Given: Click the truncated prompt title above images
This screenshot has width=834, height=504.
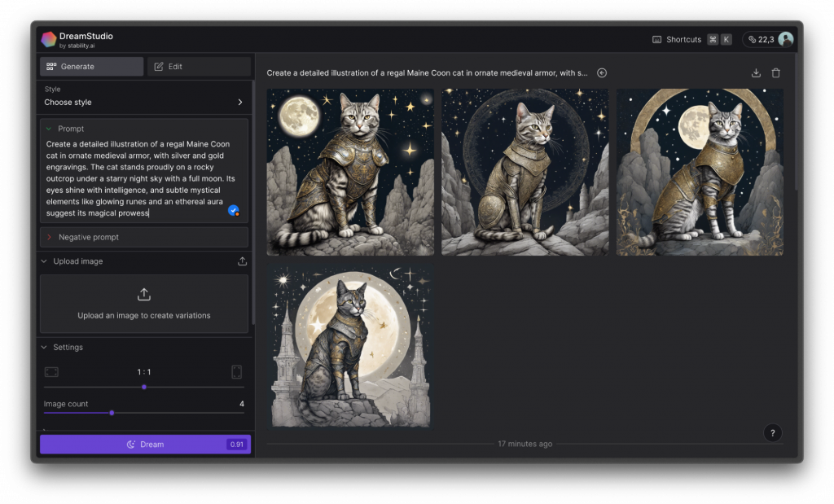Looking at the screenshot, I should point(427,72).
